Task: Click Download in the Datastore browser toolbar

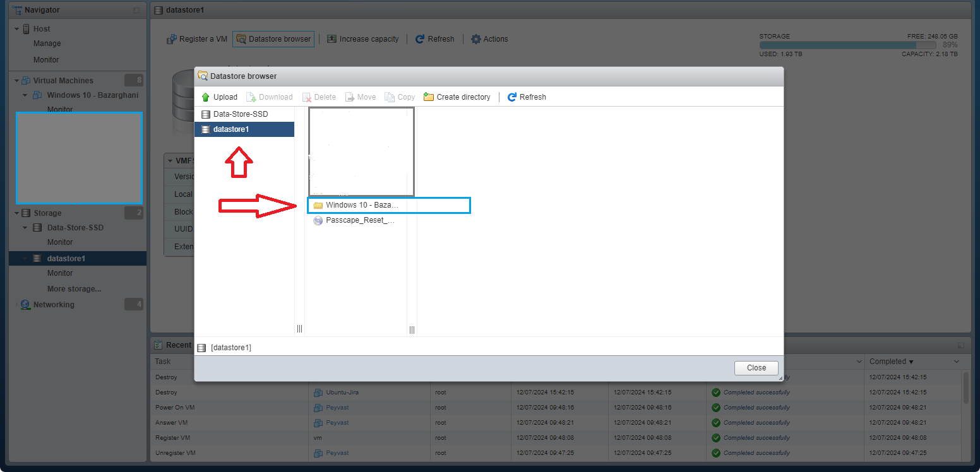Action: pyautogui.click(x=270, y=97)
